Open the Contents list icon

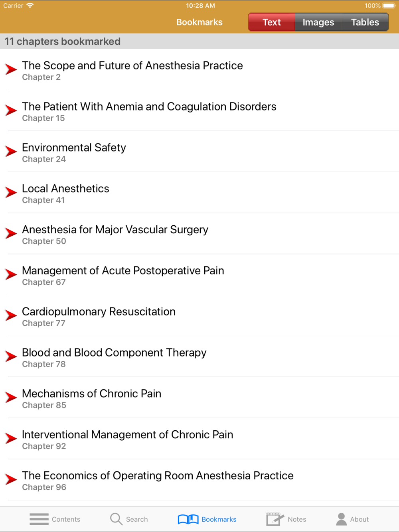(x=39, y=519)
